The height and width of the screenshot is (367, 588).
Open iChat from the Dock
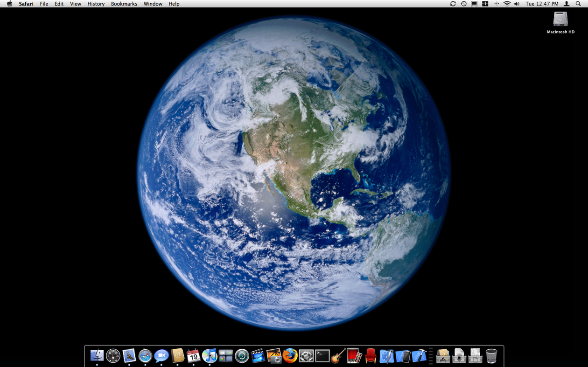click(x=161, y=356)
